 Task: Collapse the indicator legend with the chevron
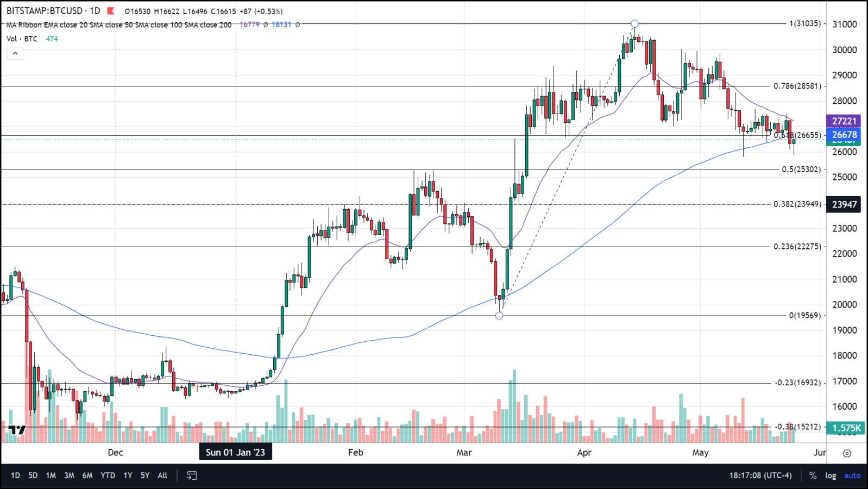(x=15, y=53)
